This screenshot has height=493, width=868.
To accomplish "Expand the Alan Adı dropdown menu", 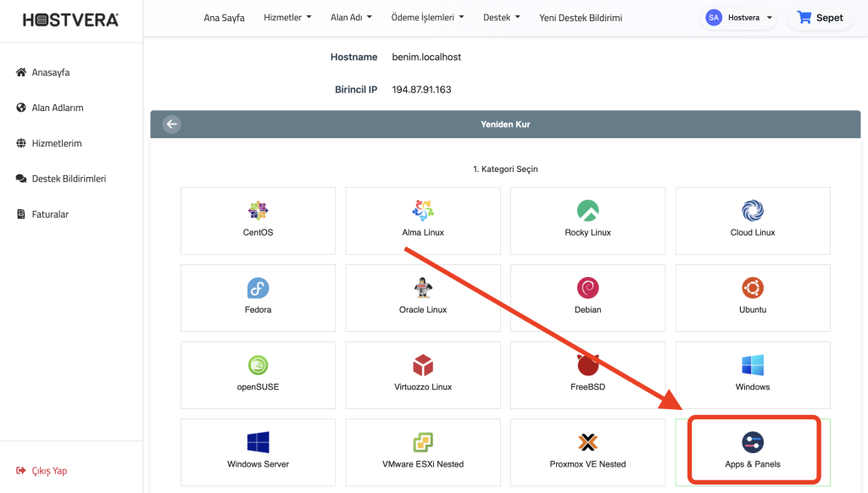I will [x=351, y=17].
